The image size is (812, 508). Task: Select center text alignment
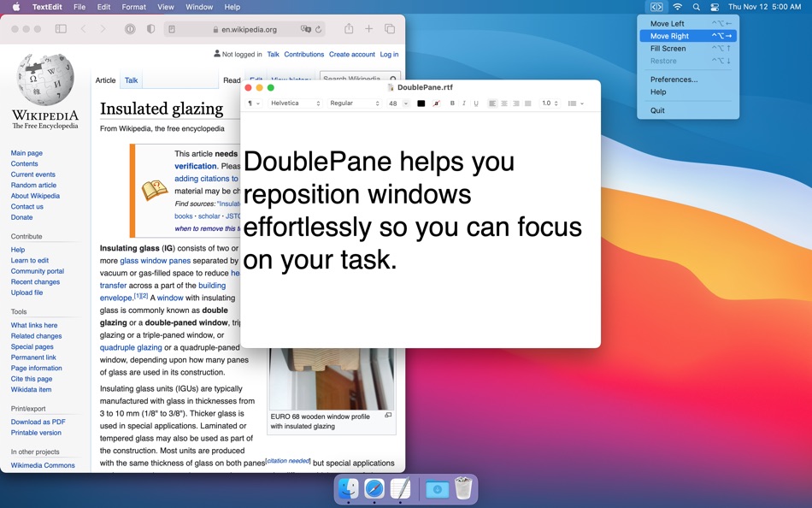click(x=504, y=103)
